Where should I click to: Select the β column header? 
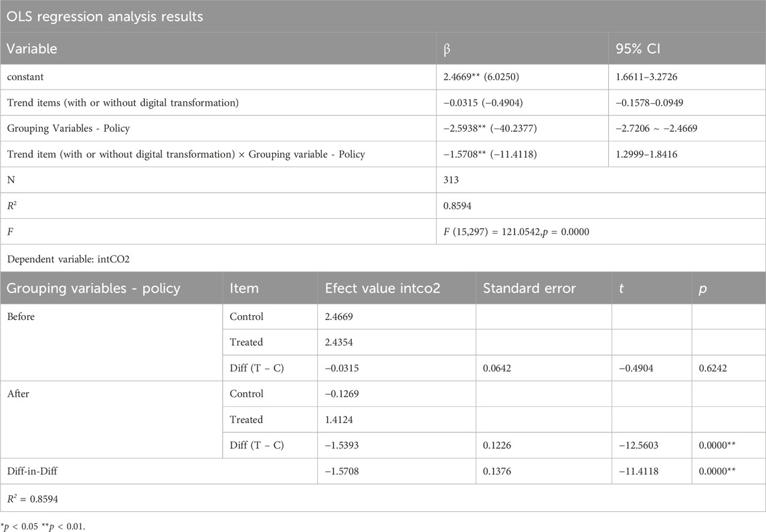(x=446, y=50)
